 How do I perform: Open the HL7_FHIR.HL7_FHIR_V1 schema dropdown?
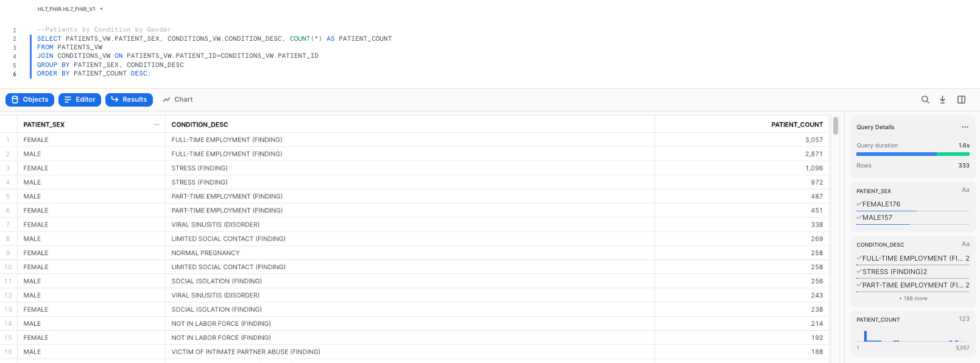70,9
